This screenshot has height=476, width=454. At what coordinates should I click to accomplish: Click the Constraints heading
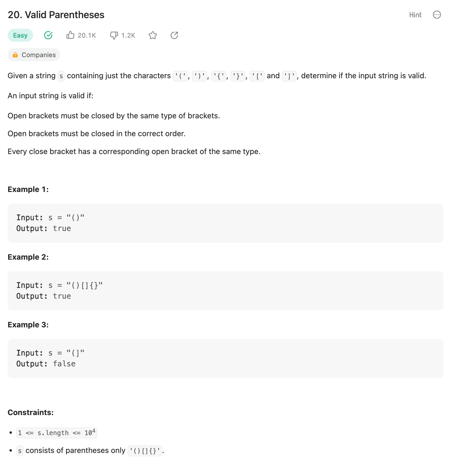pyautogui.click(x=31, y=412)
